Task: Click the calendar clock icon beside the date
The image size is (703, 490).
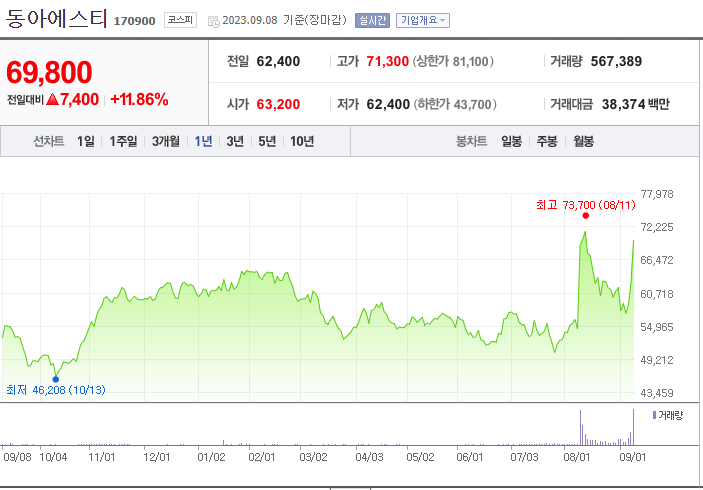Action: point(214,21)
